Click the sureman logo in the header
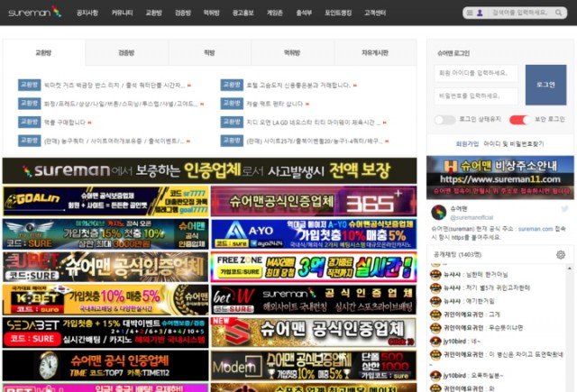The width and height of the screenshot is (577, 392). (x=31, y=13)
